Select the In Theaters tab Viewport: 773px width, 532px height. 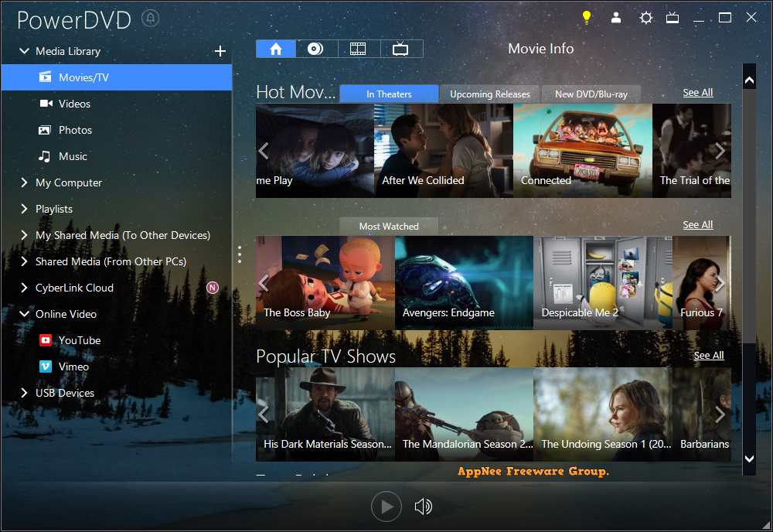pos(389,94)
